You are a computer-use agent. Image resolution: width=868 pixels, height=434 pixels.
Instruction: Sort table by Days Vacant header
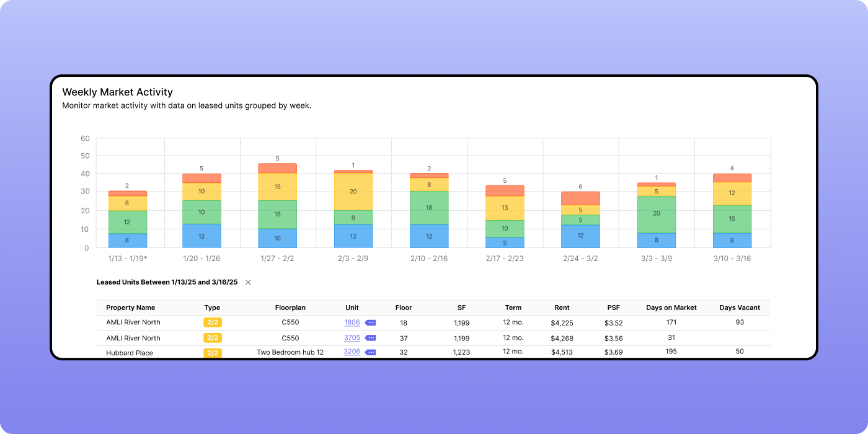(740, 308)
